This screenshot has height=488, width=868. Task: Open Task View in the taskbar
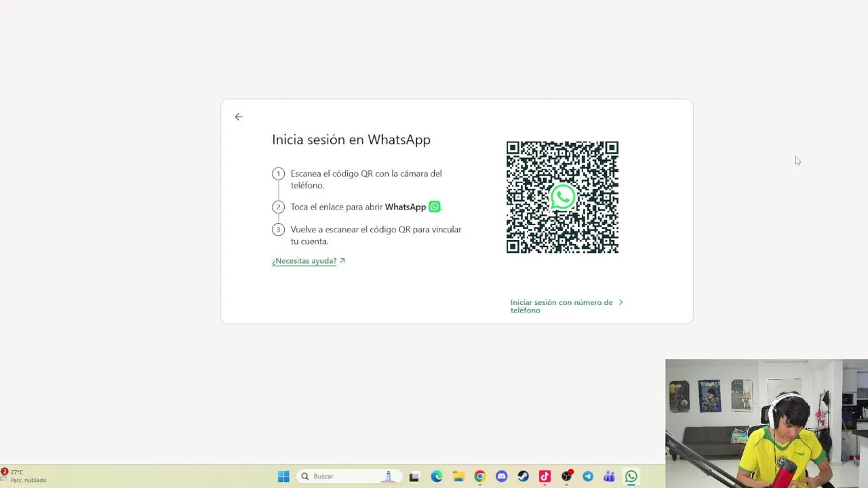[414, 476]
